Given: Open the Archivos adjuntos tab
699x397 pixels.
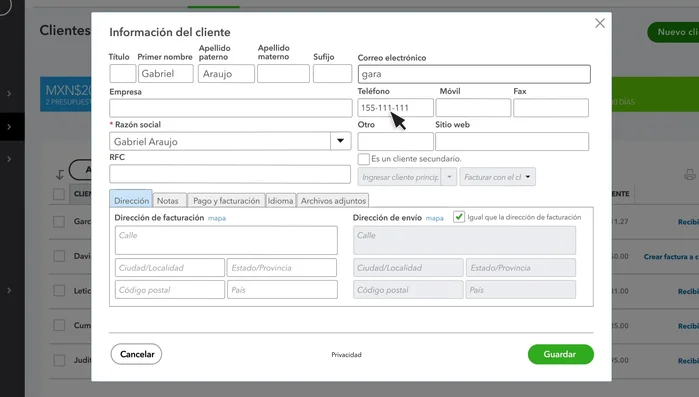Looking at the screenshot, I should [x=333, y=201].
